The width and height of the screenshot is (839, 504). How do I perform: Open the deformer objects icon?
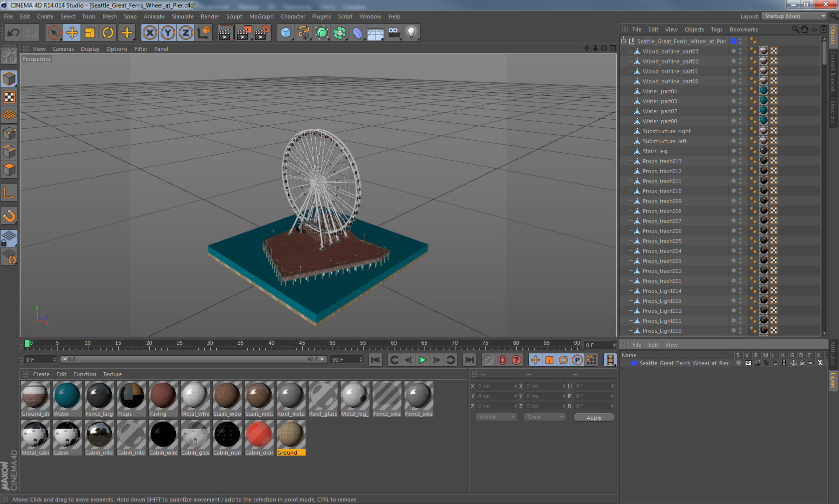pyautogui.click(x=358, y=33)
